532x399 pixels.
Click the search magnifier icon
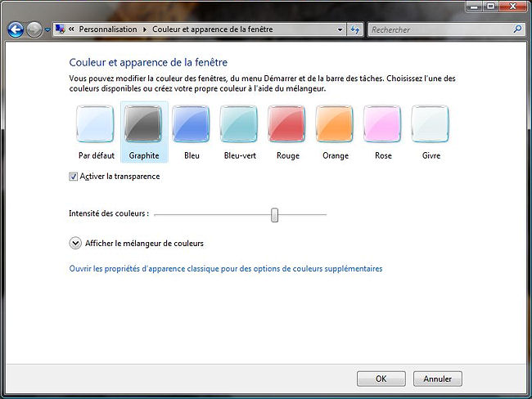click(519, 29)
